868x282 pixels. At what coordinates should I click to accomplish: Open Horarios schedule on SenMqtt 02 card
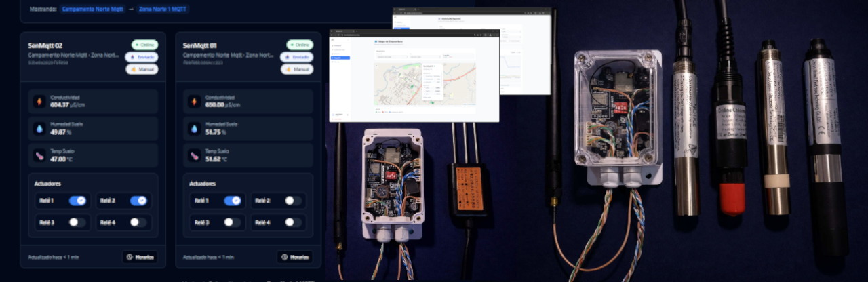click(140, 257)
